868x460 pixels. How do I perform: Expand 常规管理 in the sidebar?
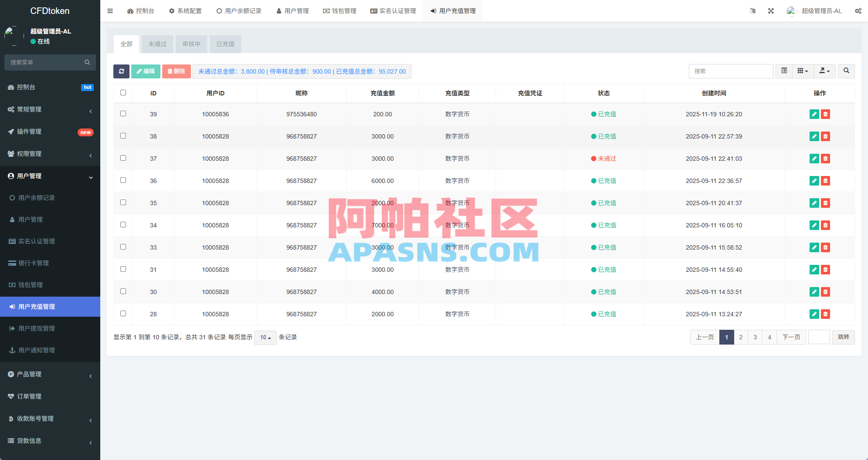click(50, 109)
